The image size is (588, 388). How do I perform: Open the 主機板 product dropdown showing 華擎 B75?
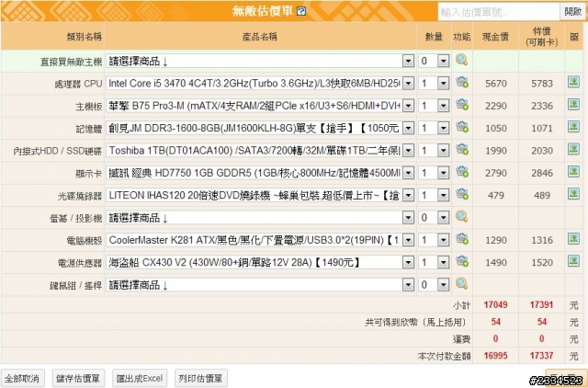coord(260,106)
